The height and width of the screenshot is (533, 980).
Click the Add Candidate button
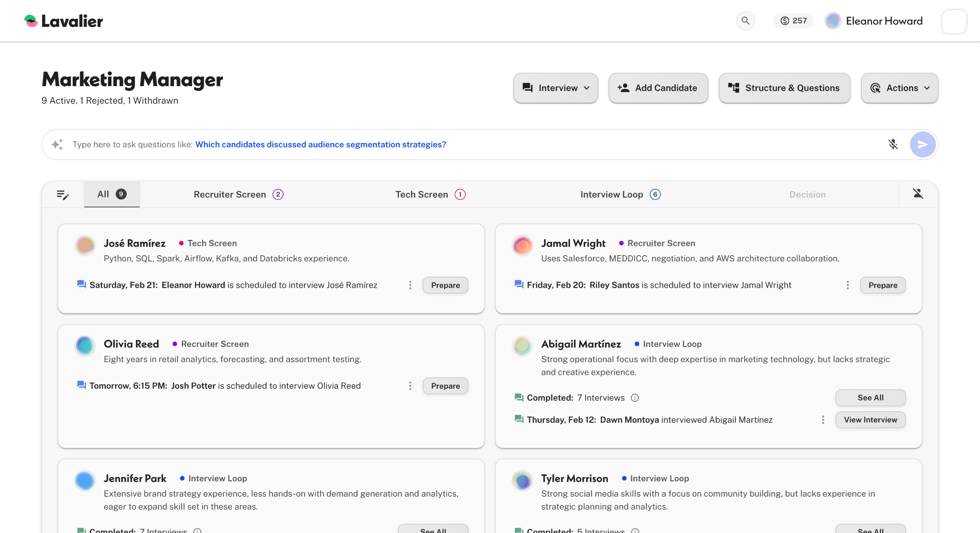tap(658, 88)
